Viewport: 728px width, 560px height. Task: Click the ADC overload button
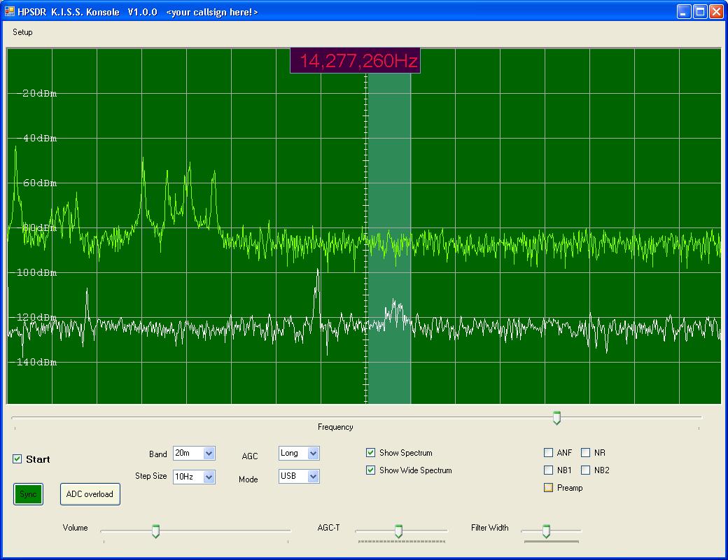90,494
